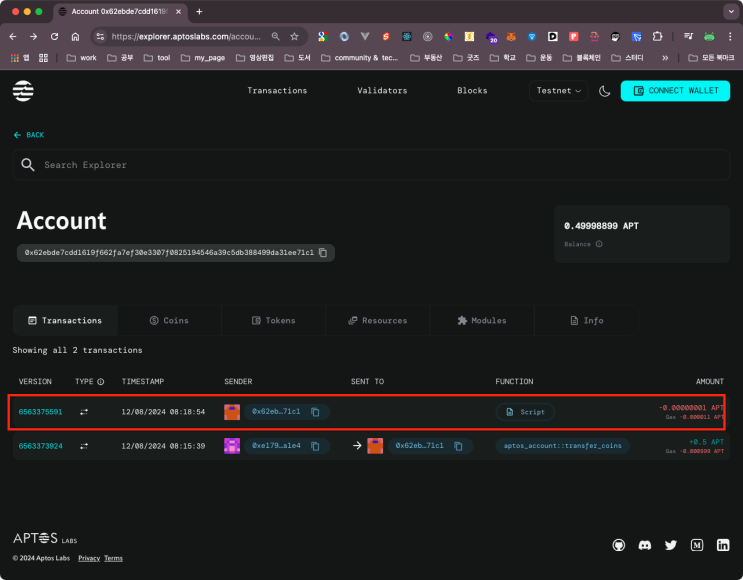Click the Balance info icon
The image size is (743, 580).
599,244
